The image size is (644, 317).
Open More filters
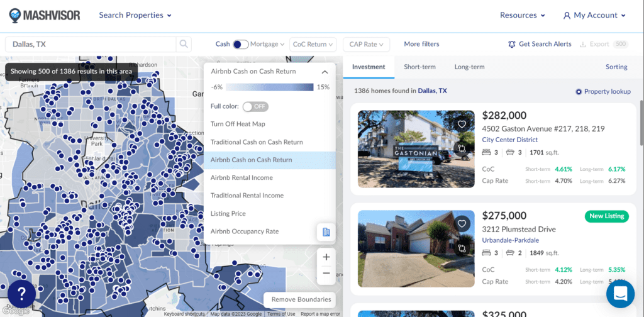point(421,44)
